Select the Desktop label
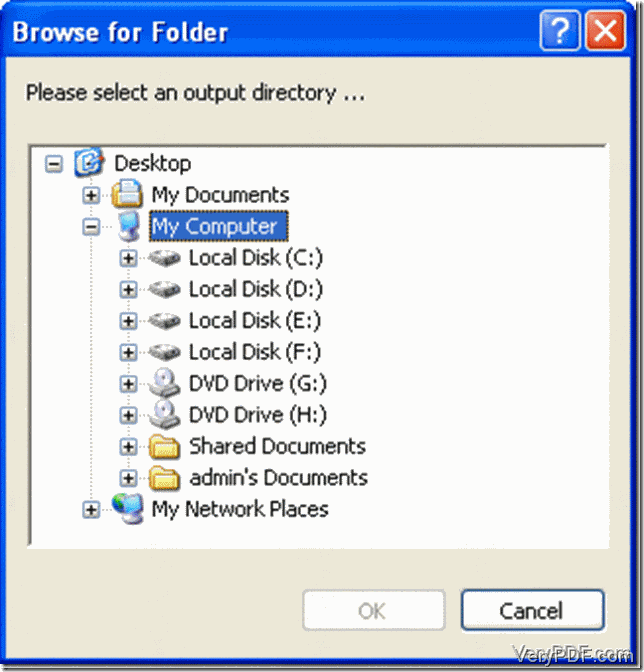The height and width of the screenshot is (672, 644). pos(153,164)
